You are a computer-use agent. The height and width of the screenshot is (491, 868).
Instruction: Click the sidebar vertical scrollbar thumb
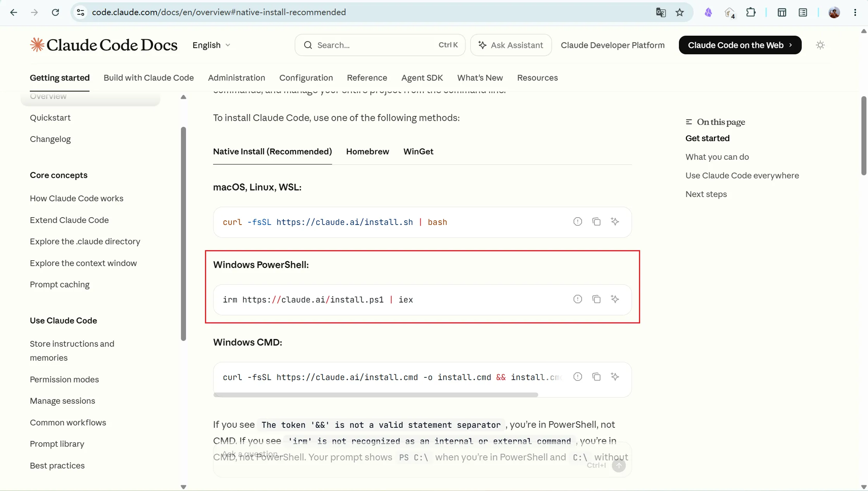click(183, 234)
